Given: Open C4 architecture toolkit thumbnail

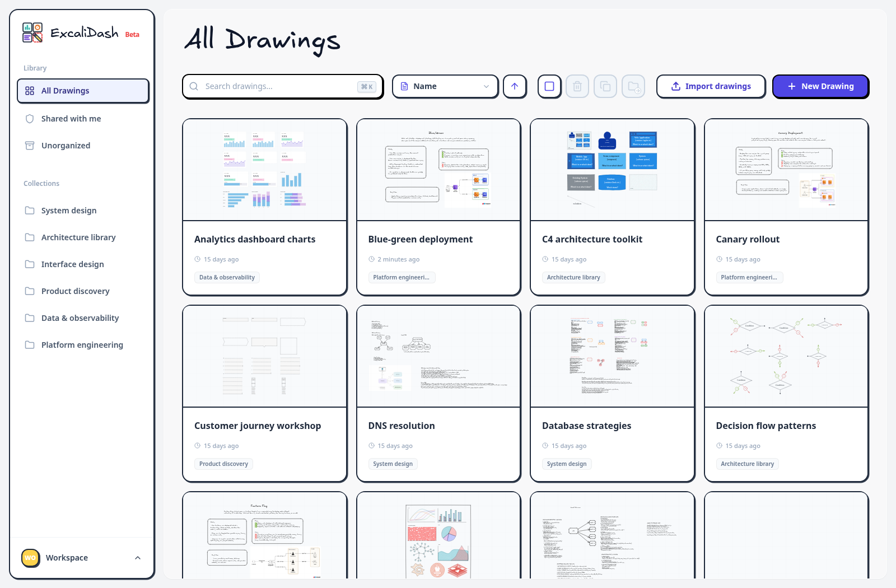Looking at the screenshot, I should pyautogui.click(x=613, y=170).
